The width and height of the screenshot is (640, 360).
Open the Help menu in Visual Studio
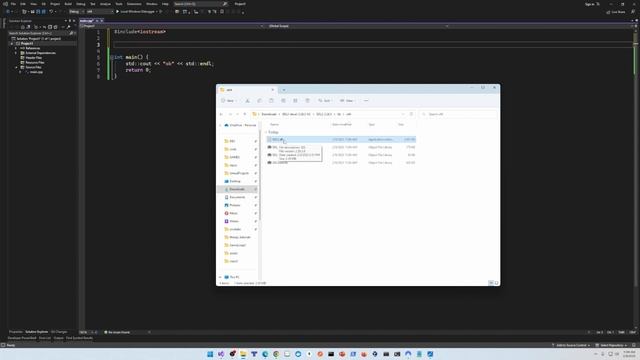pos(165,4)
